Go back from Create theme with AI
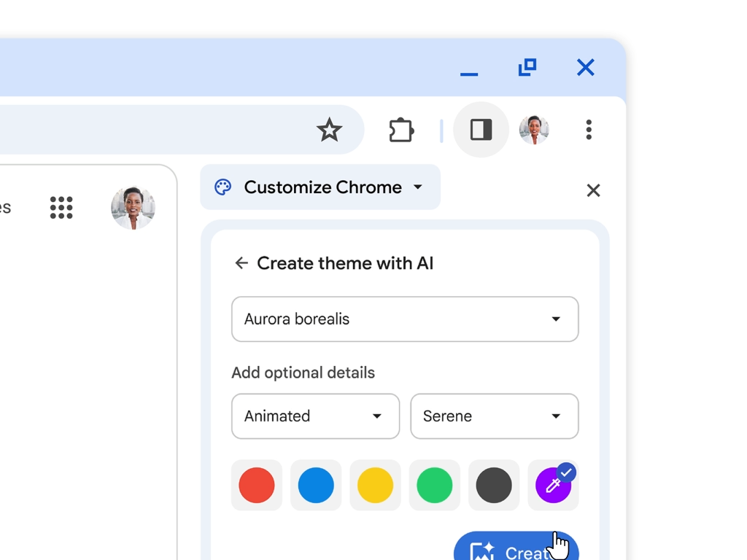The width and height of the screenshot is (747, 560). [x=241, y=263]
